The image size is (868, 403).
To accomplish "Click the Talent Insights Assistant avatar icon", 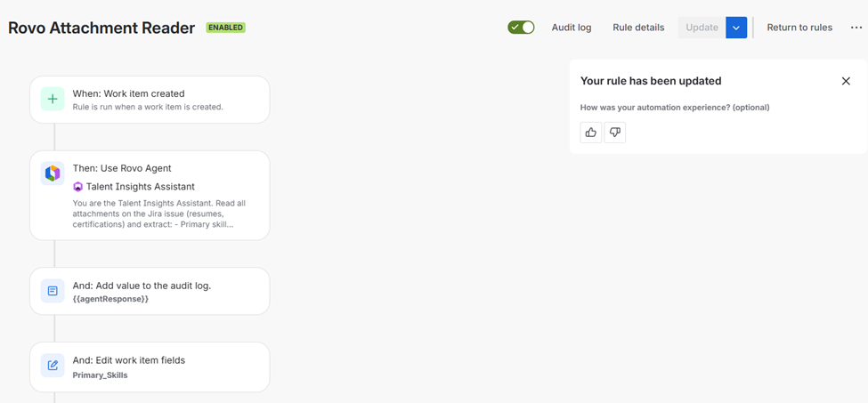I will pyautogui.click(x=78, y=187).
